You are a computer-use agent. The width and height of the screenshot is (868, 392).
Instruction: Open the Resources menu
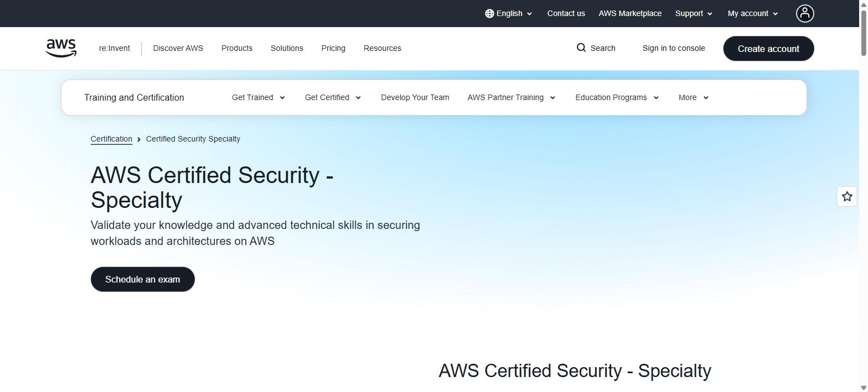tap(383, 48)
